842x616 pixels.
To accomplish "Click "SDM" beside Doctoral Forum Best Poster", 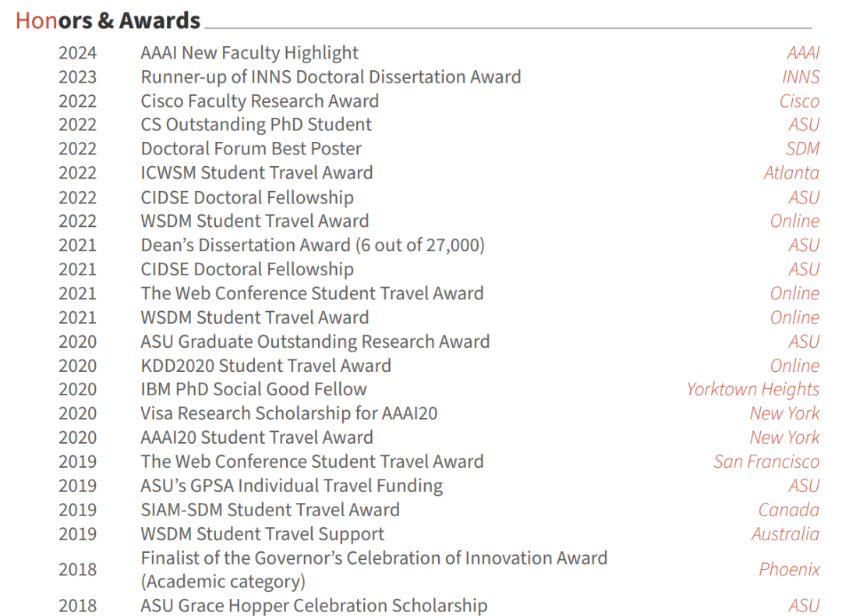I will (802, 149).
